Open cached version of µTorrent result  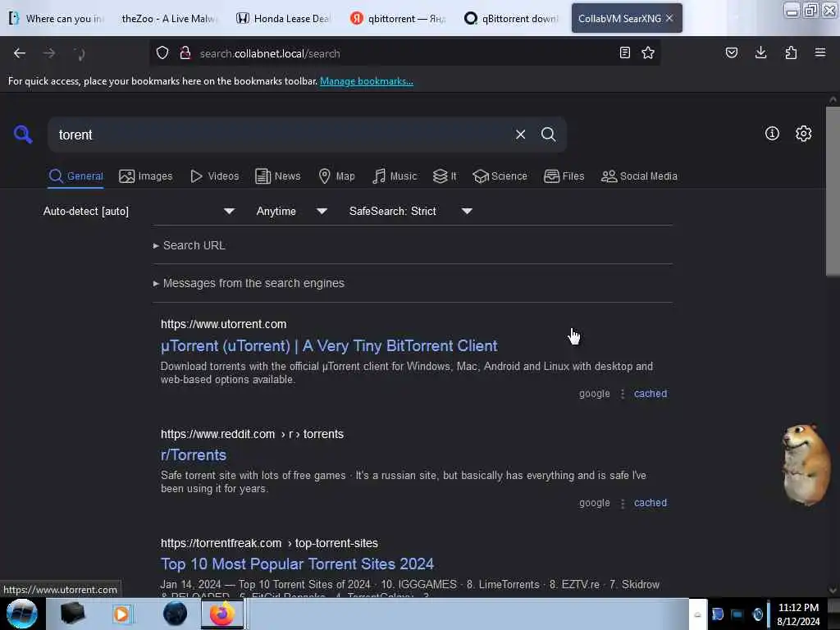click(x=651, y=393)
